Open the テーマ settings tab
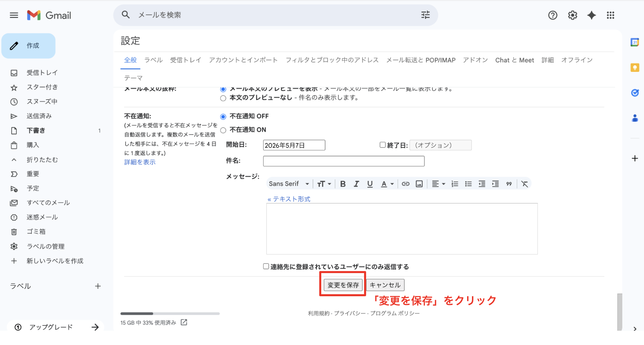 coord(133,78)
